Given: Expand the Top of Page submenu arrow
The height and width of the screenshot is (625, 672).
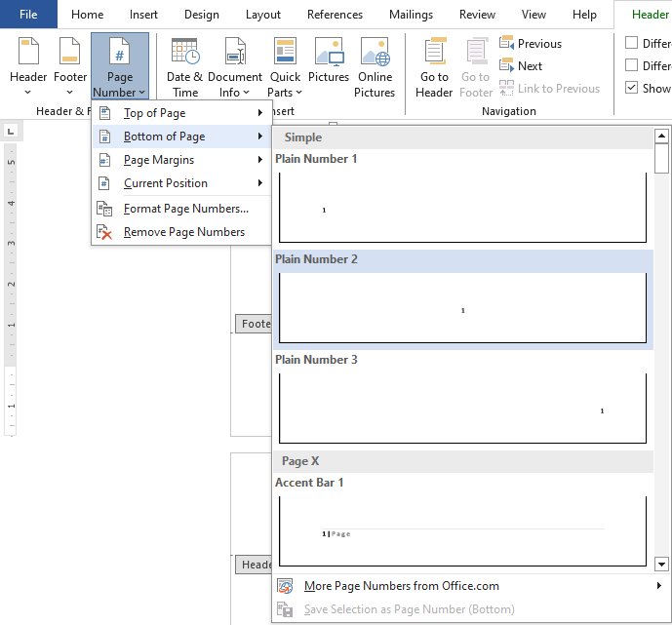Looking at the screenshot, I should click(260, 113).
